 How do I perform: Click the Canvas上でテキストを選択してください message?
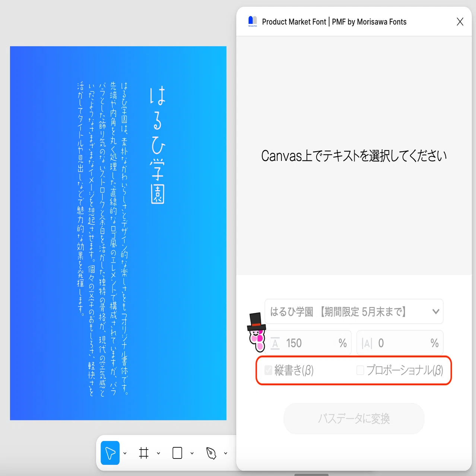pyautogui.click(x=354, y=156)
